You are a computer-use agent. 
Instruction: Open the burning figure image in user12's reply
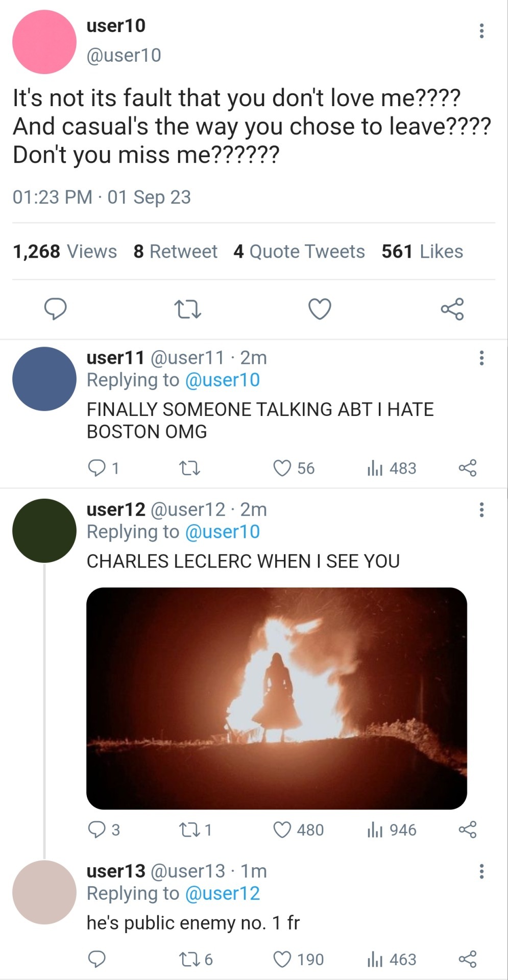pyautogui.click(x=276, y=698)
